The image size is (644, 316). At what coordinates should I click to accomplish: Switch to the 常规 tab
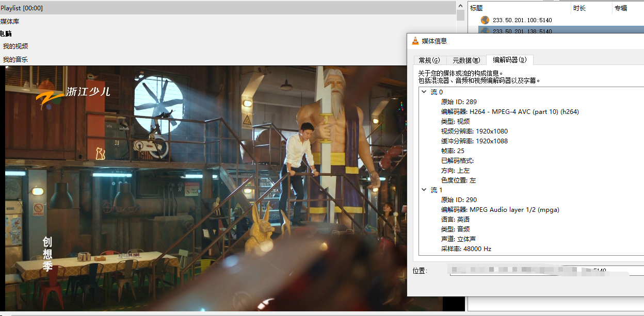coord(429,60)
